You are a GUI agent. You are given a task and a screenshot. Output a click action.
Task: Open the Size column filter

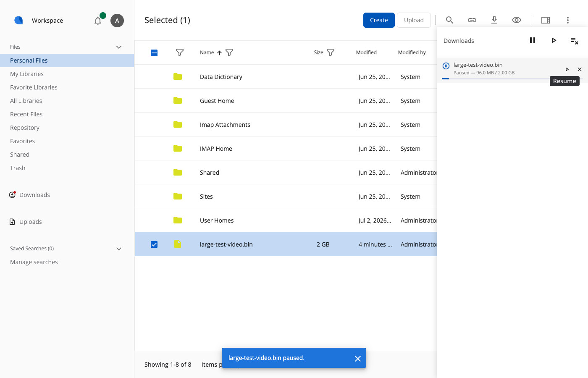(x=331, y=52)
